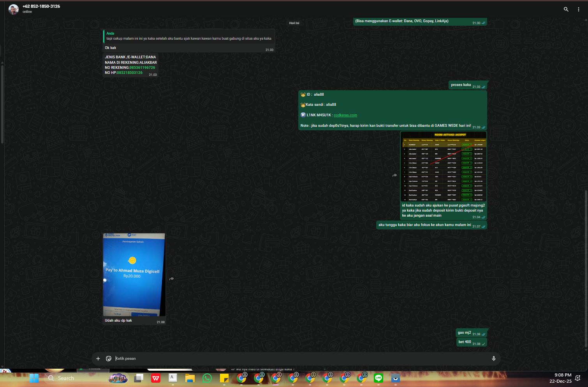This screenshot has height=387, width=588.
Task: Click the quoted Anda reply message
Action: 189,36
